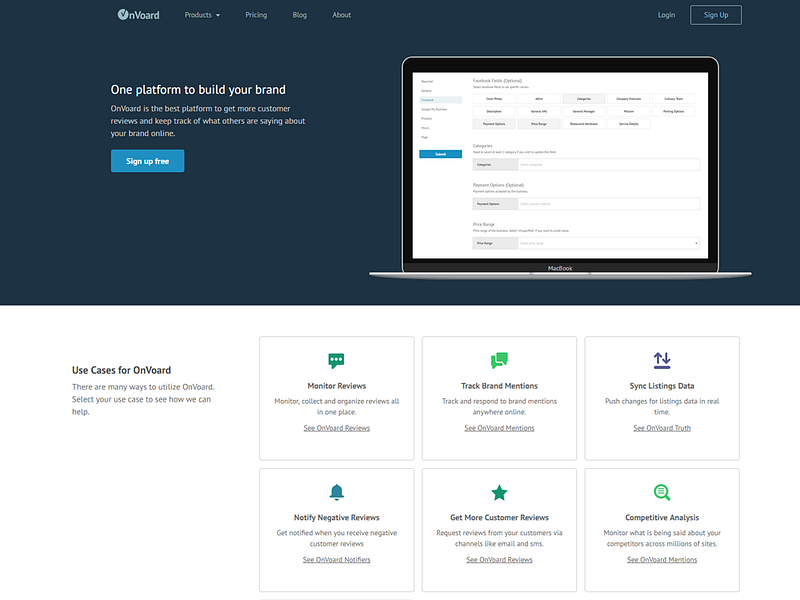Open the Blog page
The width and height of the screenshot is (800, 600).
299,15
